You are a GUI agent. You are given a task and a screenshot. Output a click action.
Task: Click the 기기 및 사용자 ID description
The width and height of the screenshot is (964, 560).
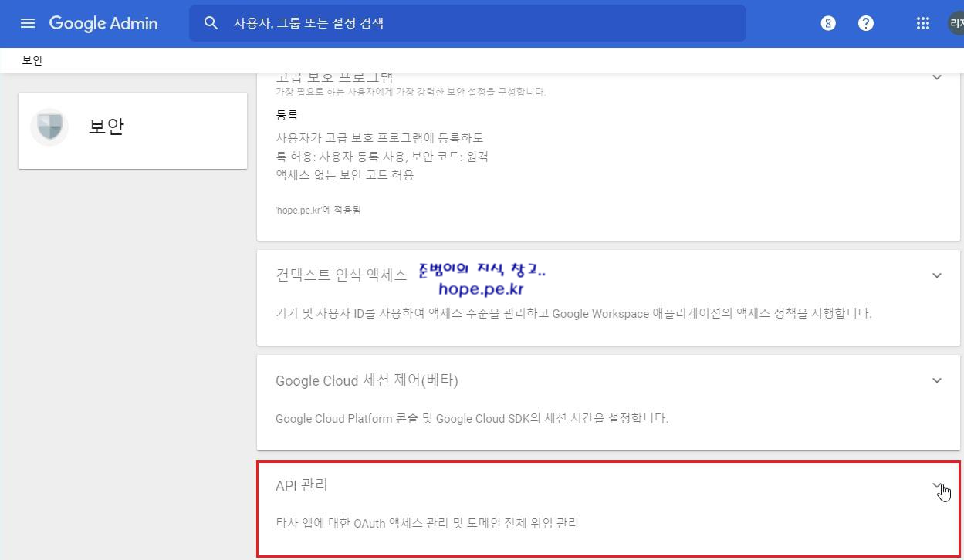[x=573, y=314]
